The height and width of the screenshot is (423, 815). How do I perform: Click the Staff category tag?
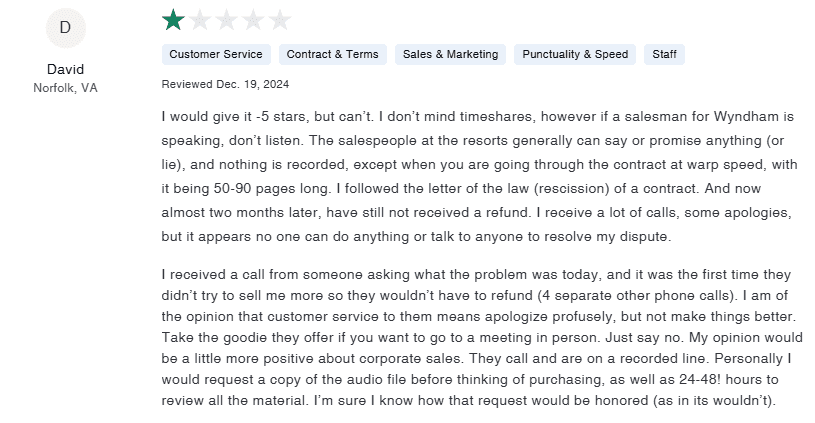point(664,54)
